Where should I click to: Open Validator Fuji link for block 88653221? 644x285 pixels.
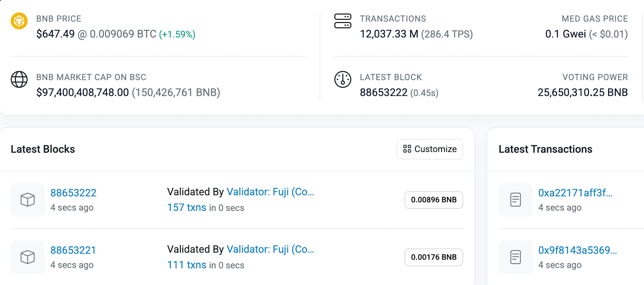pos(270,250)
